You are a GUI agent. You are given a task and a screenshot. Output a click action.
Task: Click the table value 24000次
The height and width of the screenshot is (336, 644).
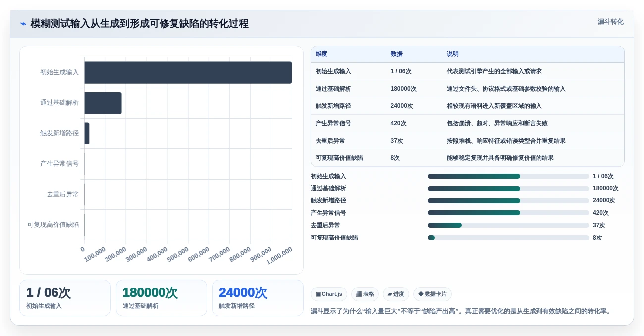click(402, 106)
